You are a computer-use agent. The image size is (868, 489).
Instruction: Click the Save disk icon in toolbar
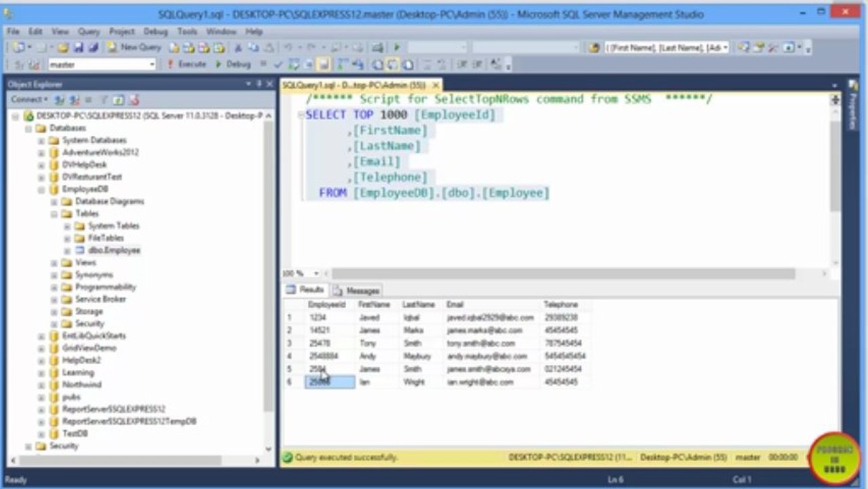[x=78, y=48]
